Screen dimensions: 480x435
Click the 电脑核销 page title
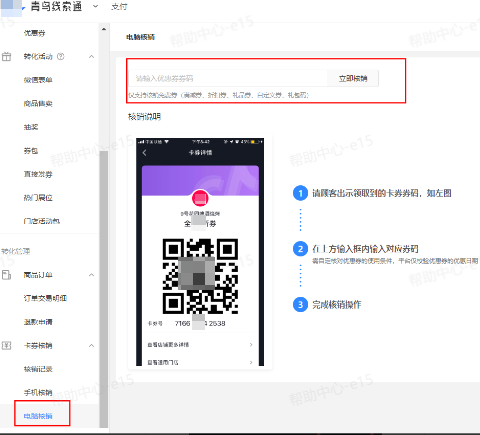click(140, 37)
